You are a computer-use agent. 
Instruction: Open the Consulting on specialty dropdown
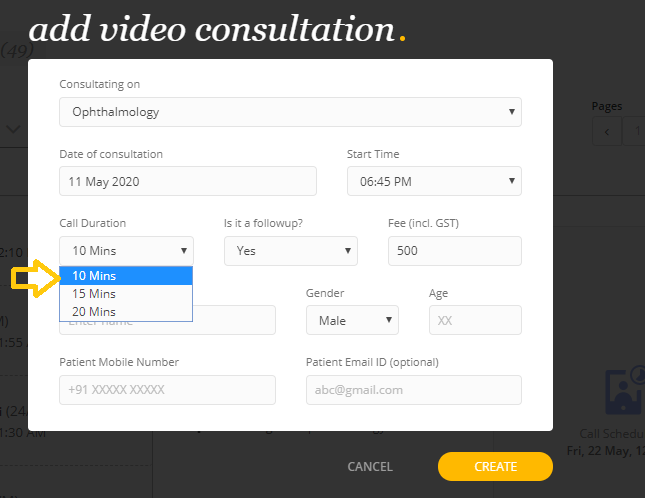(290, 112)
